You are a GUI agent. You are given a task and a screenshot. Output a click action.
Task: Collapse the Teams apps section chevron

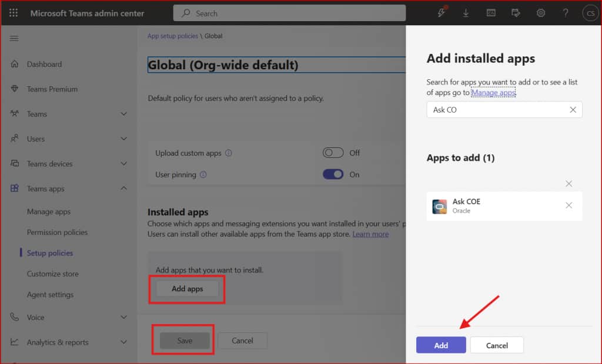(x=123, y=188)
